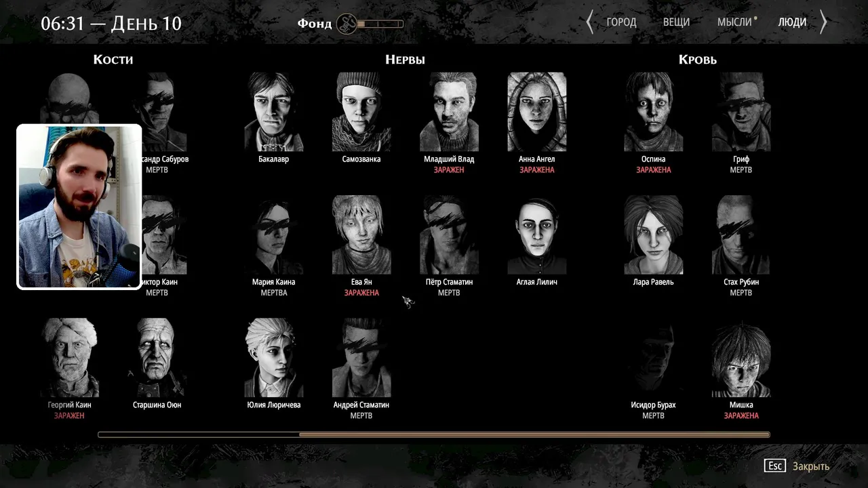The width and height of the screenshot is (868, 488).
Task: Select Гриф portrait
Action: (x=741, y=112)
